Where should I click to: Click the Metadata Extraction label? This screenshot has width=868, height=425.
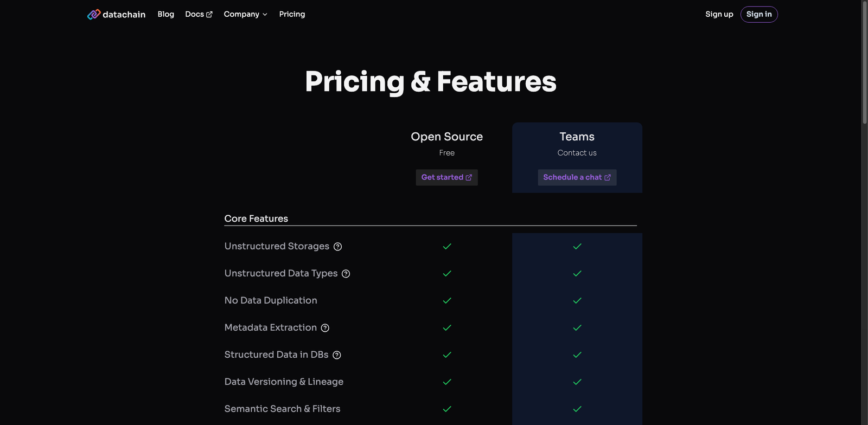271,327
